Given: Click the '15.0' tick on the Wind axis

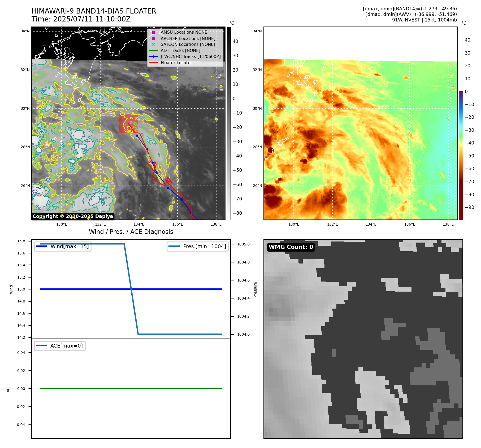Looking at the screenshot, I should (21, 289).
